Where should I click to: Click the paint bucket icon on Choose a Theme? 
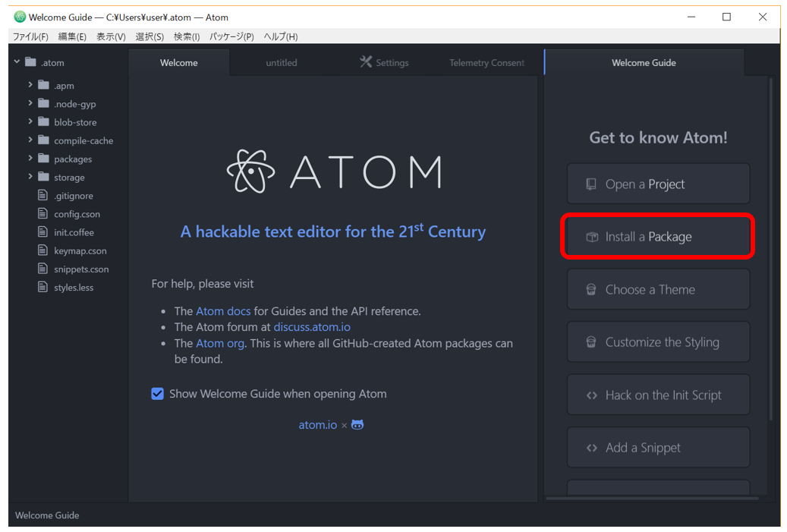pyautogui.click(x=591, y=290)
